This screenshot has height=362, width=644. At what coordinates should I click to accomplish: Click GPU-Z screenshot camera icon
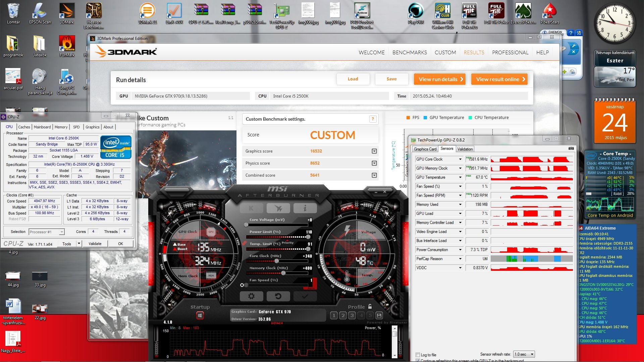point(571,148)
